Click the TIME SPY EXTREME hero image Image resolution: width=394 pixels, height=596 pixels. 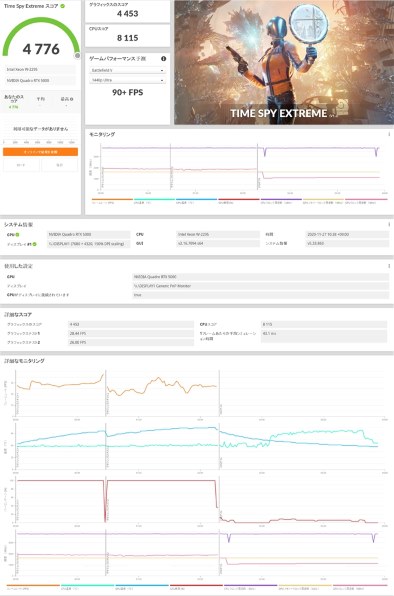click(x=284, y=62)
